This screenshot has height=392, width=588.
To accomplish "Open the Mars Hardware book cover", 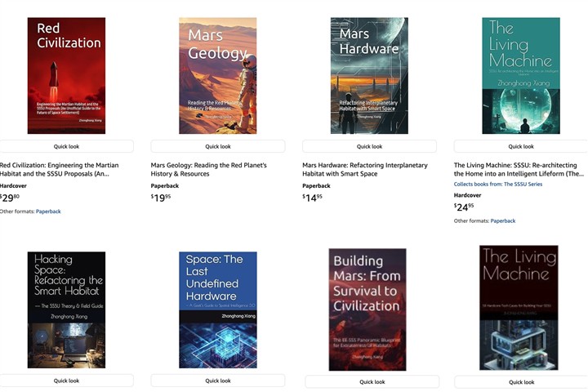I will 369,75.
